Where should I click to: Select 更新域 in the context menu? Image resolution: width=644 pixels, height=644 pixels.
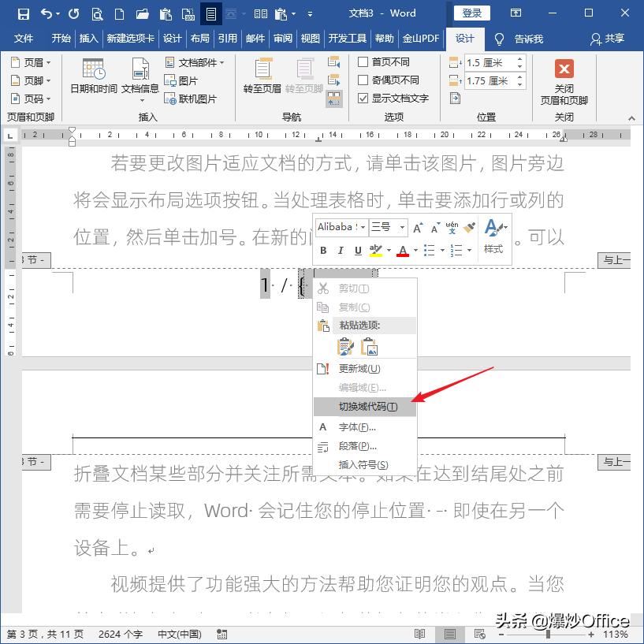coord(359,368)
